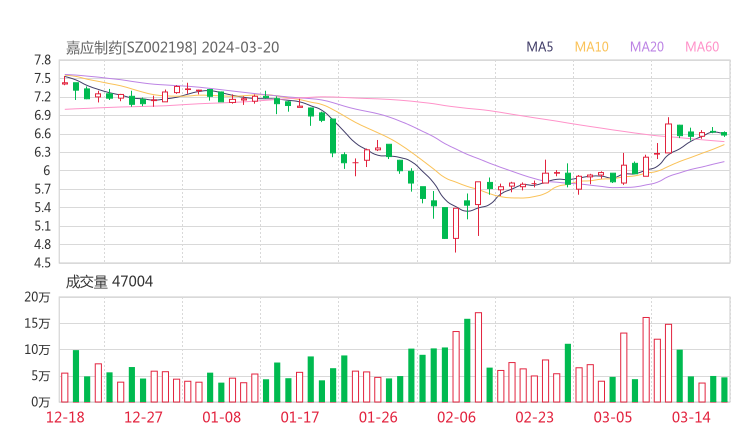The height and width of the screenshot is (440, 740).
Task: Toggle the MA5 legend label
Action: [x=540, y=47]
